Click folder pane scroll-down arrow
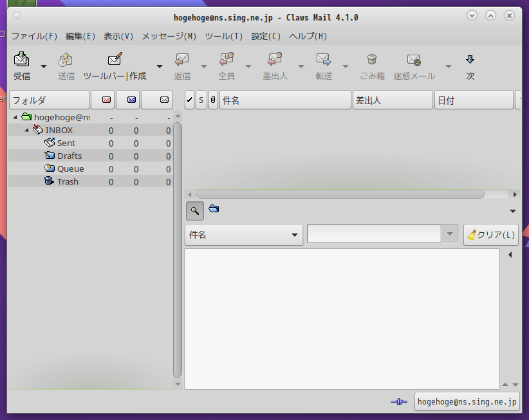This screenshot has width=529, height=420. (x=178, y=384)
